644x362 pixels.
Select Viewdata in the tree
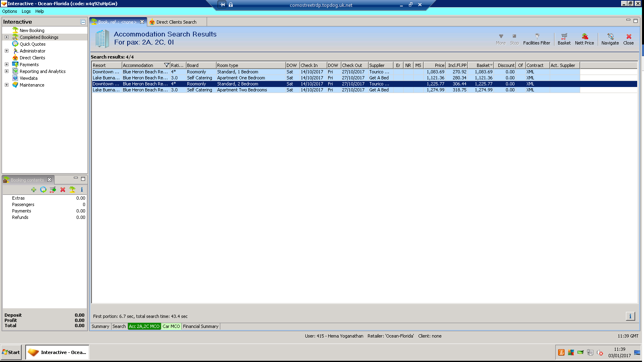point(28,78)
